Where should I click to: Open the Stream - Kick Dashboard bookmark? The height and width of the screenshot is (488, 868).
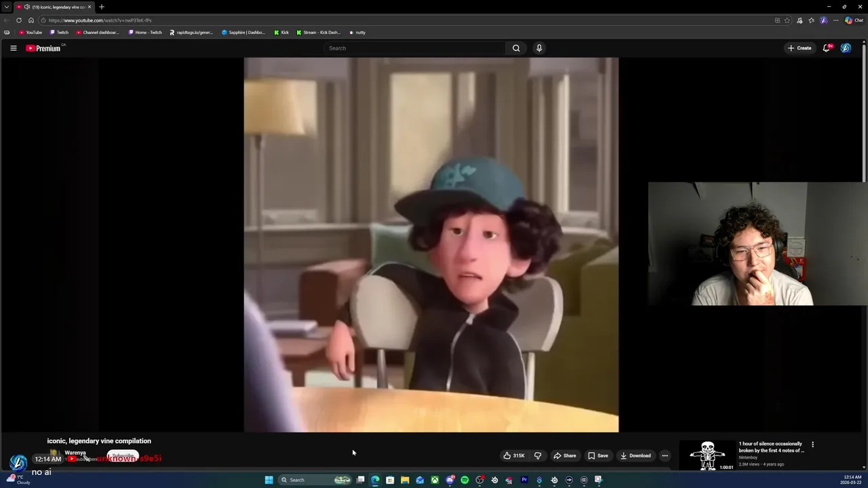pyautogui.click(x=319, y=33)
